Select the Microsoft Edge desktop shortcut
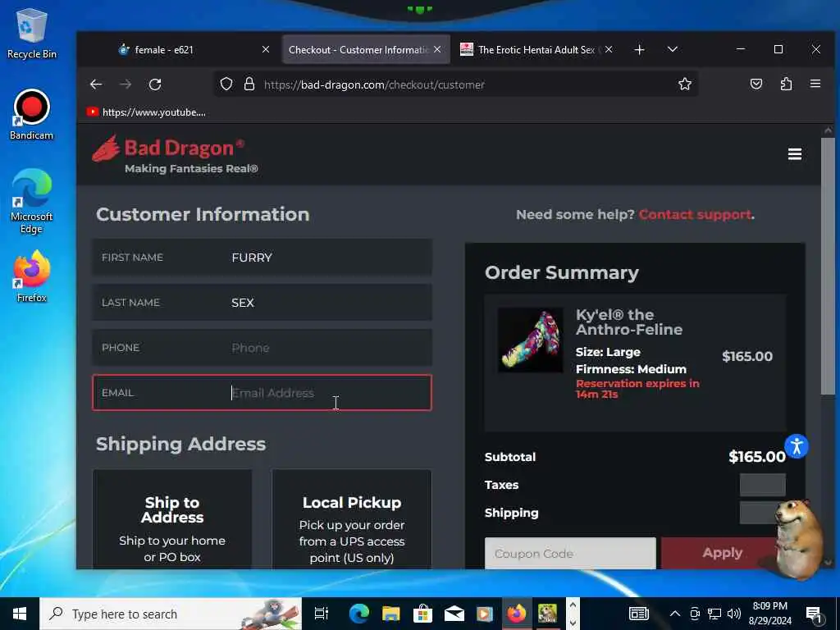The width and height of the screenshot is (840, 630). tap(32, 202)
